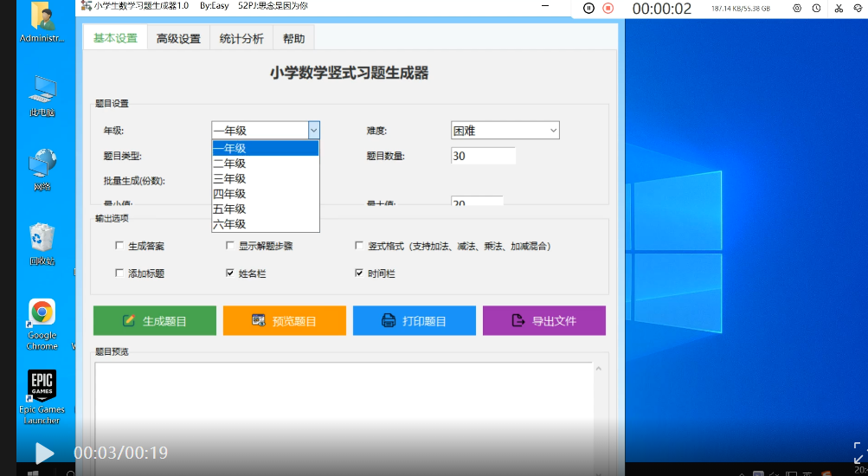Select 三年级 in the grade list

pyautogui.click(x=266, y=179)
